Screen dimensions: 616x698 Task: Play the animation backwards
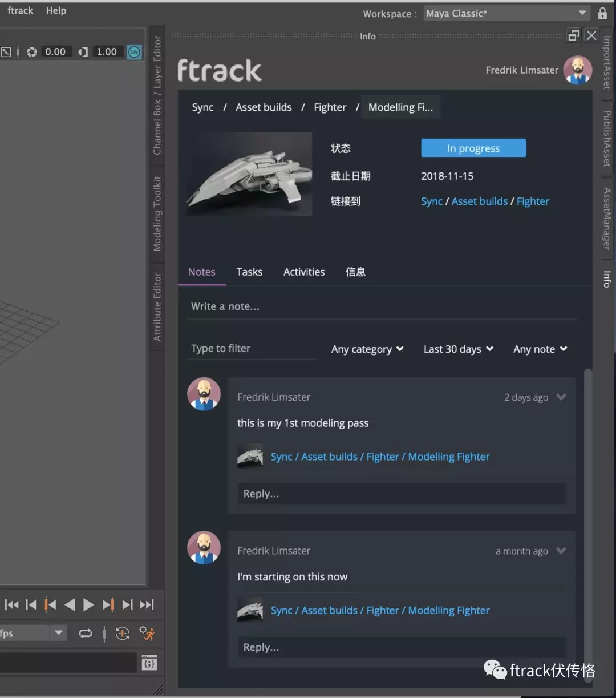(x=70, y=605)
